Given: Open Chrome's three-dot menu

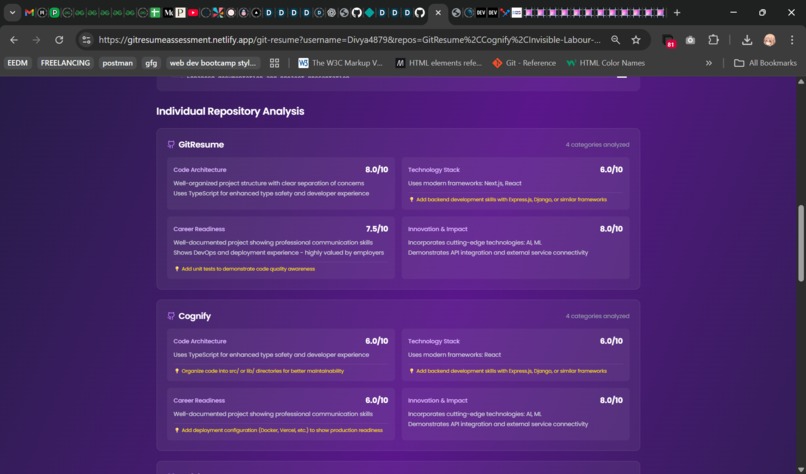Looking at the screenshot, I should click(x=792, y=40).
